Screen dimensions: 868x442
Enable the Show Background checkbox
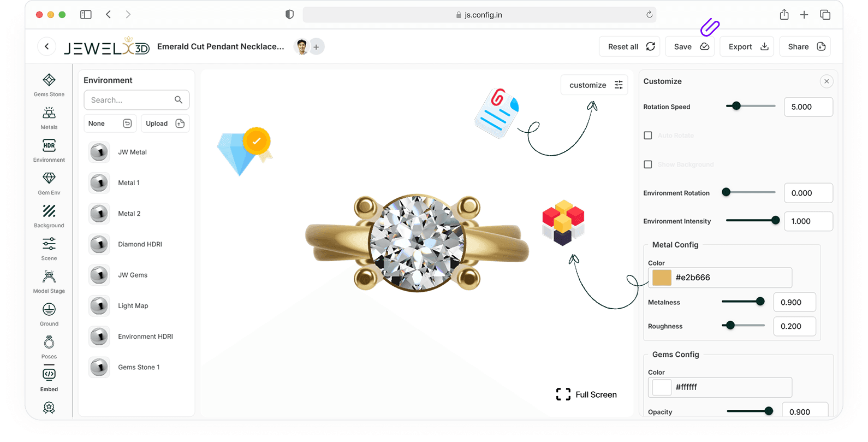tap(648, 164)
